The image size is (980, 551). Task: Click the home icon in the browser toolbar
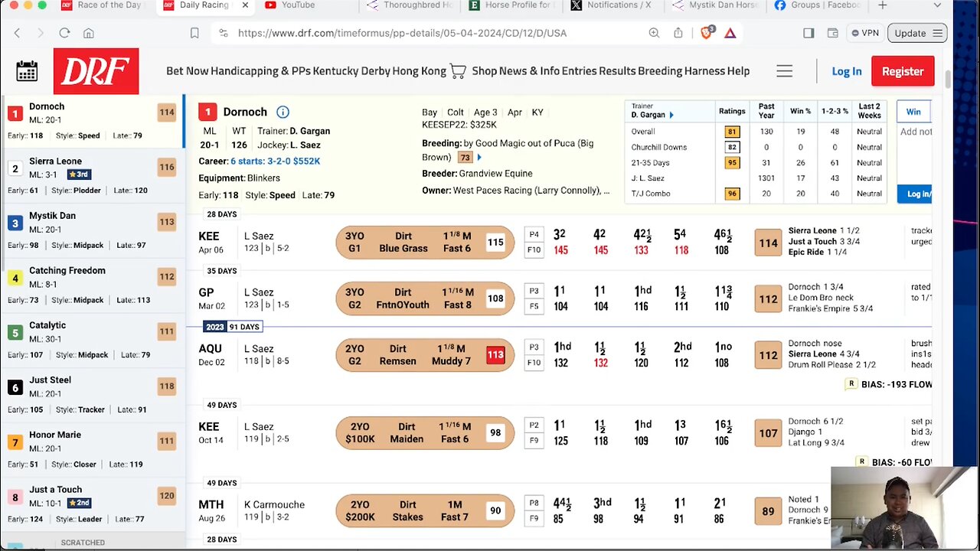pyautogui.click(x=88, y=33)
